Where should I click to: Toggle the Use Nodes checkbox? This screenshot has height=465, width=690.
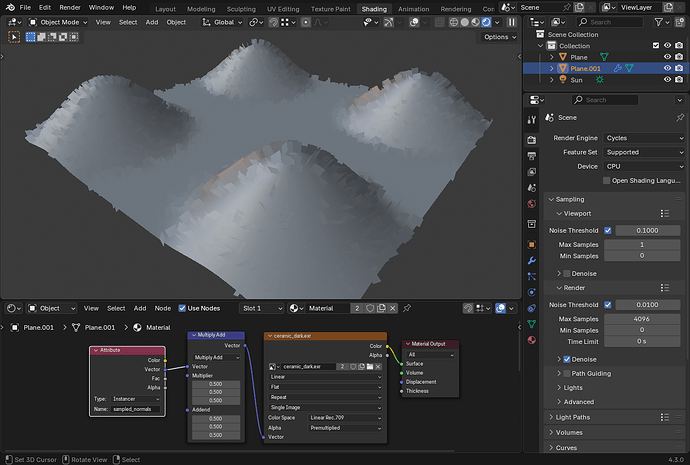tap(182, 308)
